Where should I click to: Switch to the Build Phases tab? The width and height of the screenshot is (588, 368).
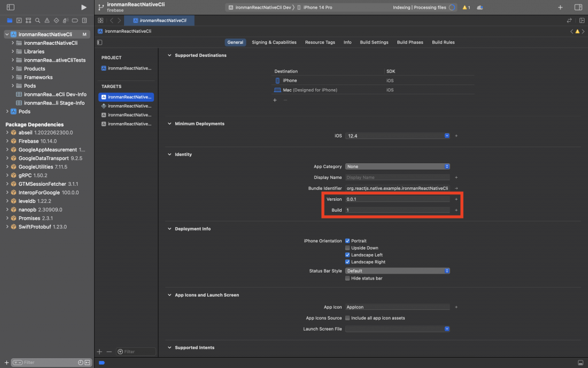[x=410, y=43]
